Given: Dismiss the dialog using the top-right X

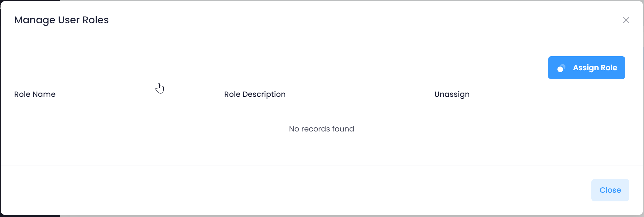Looking at the screenshot, I should pos(626,20).
